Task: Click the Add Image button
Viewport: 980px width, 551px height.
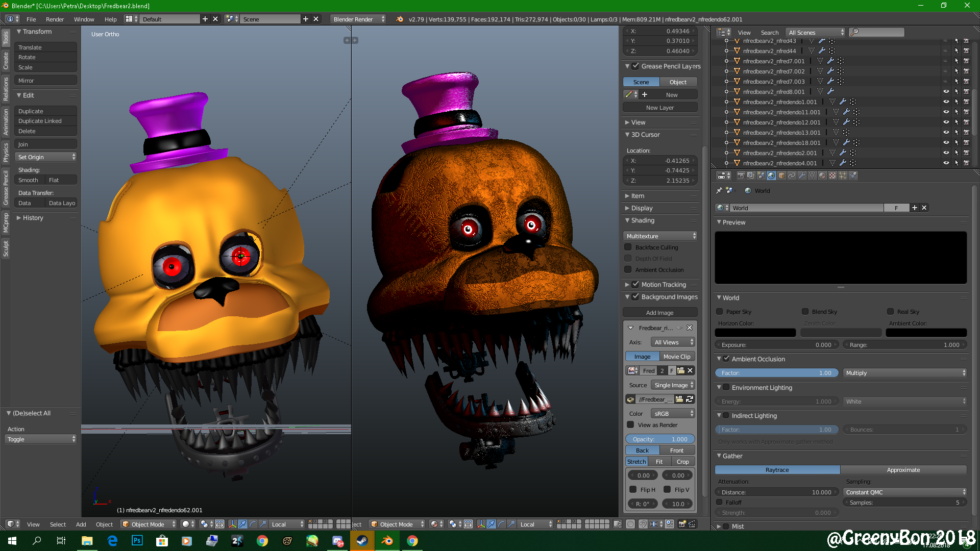Action: click(660, 313)
